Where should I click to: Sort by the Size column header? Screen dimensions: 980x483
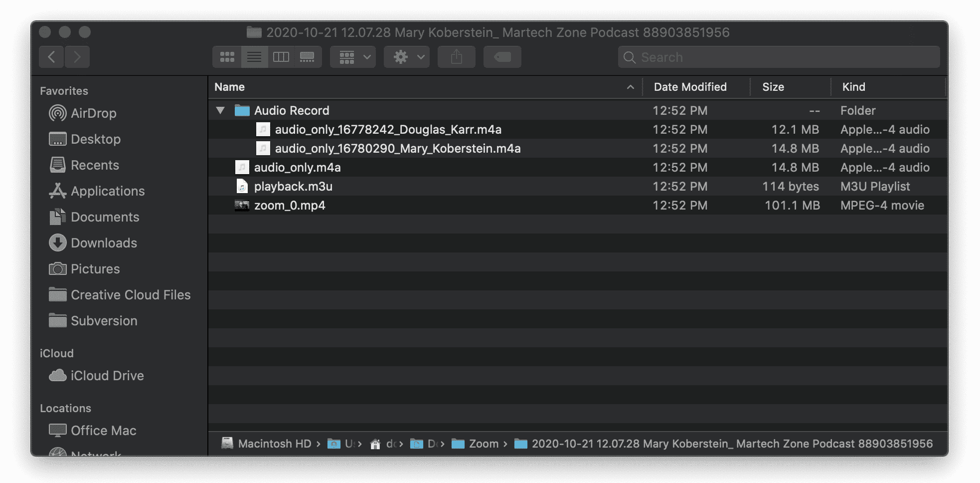coord(773,87)
